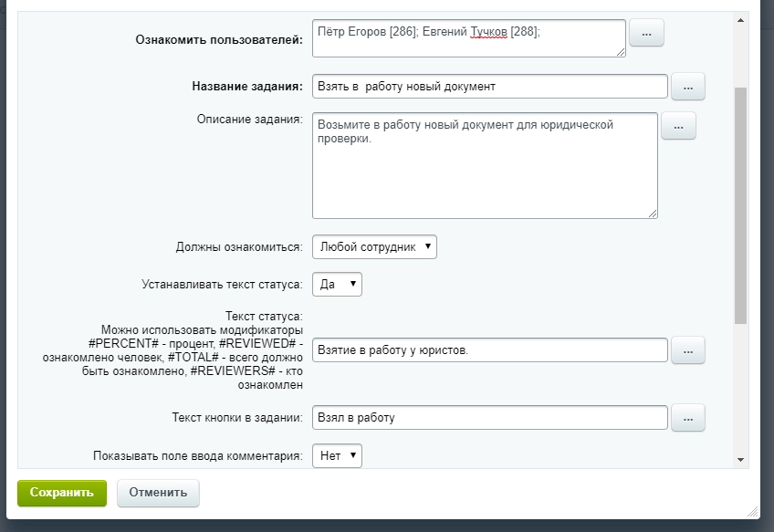774x532 pixels.
Task: Click the Отменить button
Action: click(158, 493)
